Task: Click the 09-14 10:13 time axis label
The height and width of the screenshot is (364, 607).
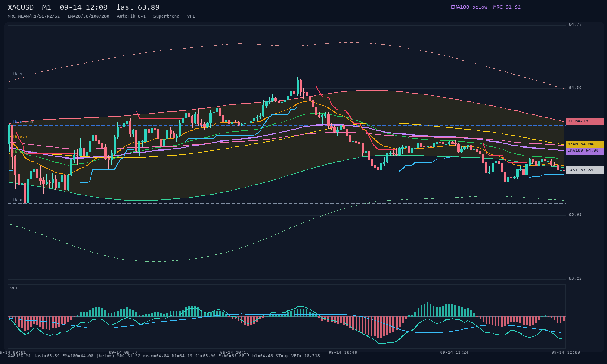Action: [235, 352]
